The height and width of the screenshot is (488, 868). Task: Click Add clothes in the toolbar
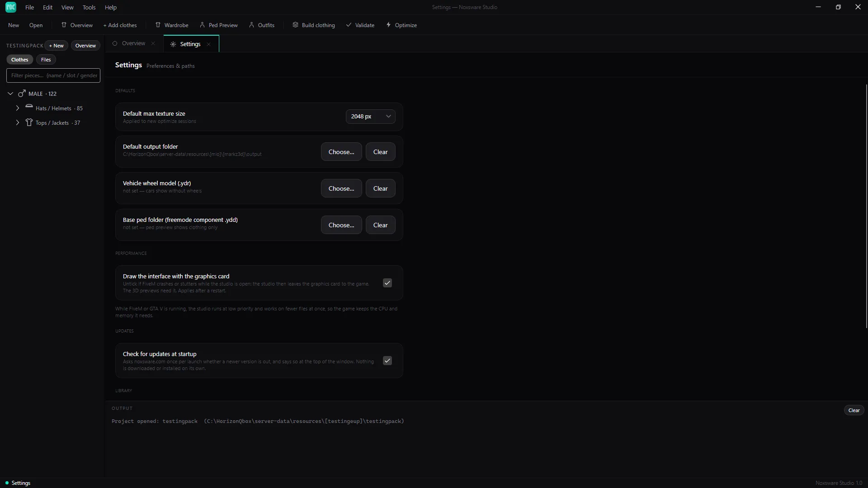point(120,25)
